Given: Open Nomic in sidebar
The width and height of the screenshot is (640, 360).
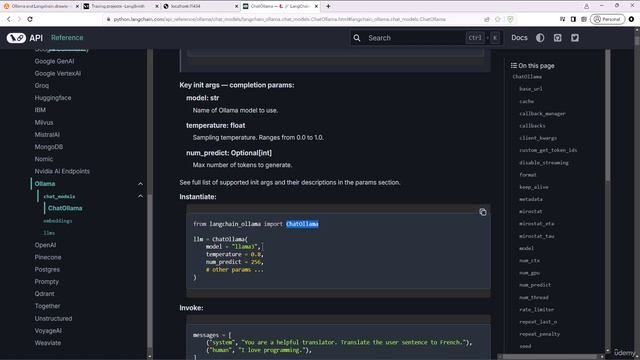Looking at the screenshot, I should pos(44,159).
